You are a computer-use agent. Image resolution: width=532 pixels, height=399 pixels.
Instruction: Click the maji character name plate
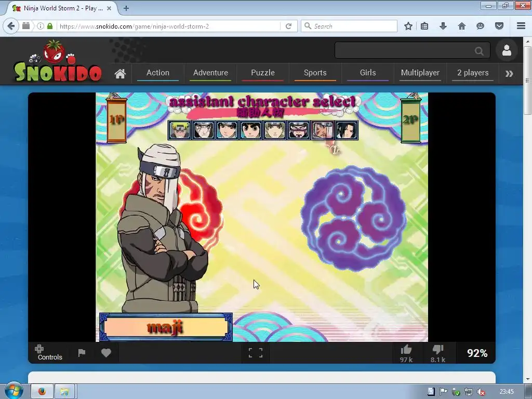point(166,327)
